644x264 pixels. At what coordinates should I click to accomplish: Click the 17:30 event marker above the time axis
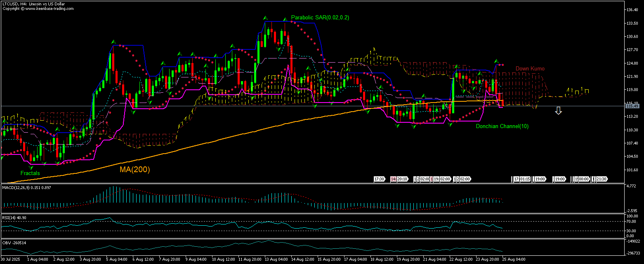(379, 179)
